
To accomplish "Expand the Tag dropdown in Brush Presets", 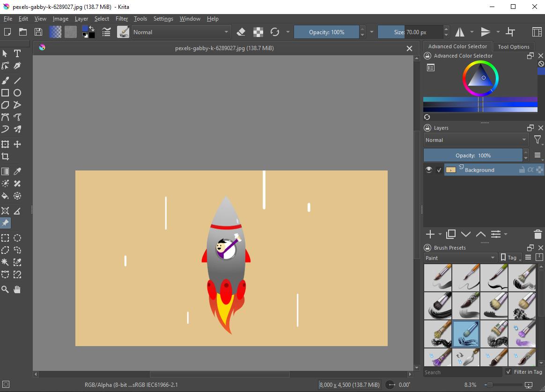I will (x=510, y=257).
